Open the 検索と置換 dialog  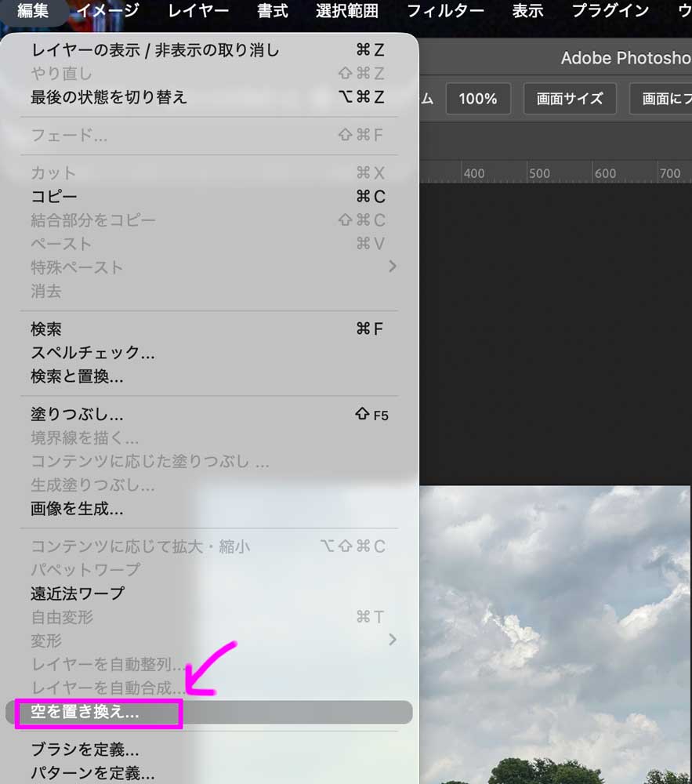[x=74, y=376]
